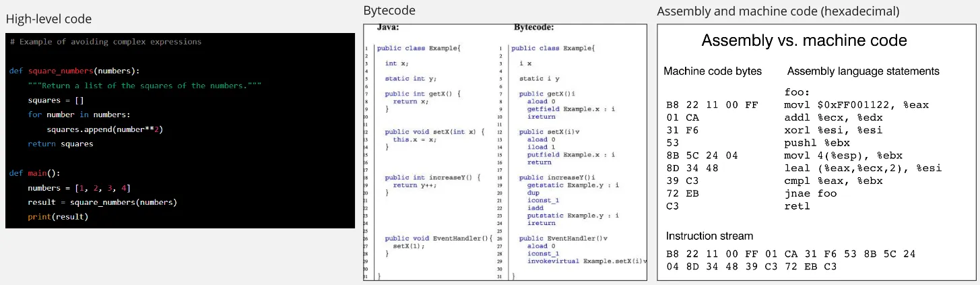Click the Java versus Bytecode comparison image
This screenshot has width=980, height=285.
click(x=505, y=152)
